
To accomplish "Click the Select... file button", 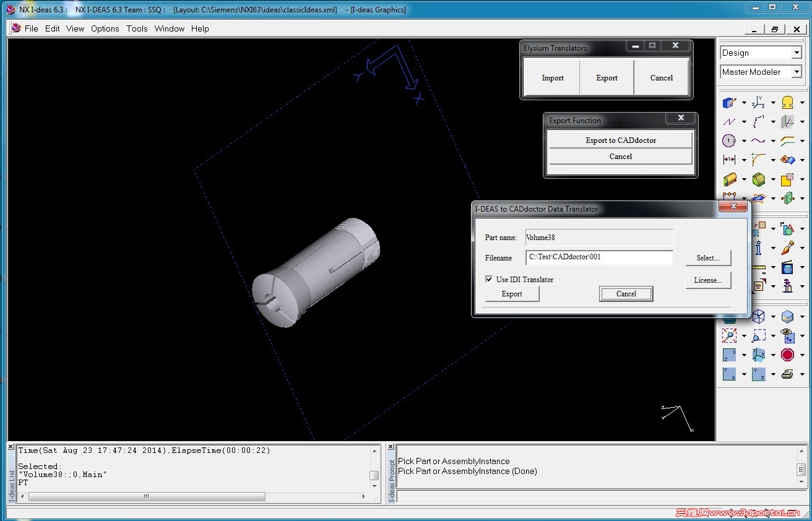I will pos(708,258).
